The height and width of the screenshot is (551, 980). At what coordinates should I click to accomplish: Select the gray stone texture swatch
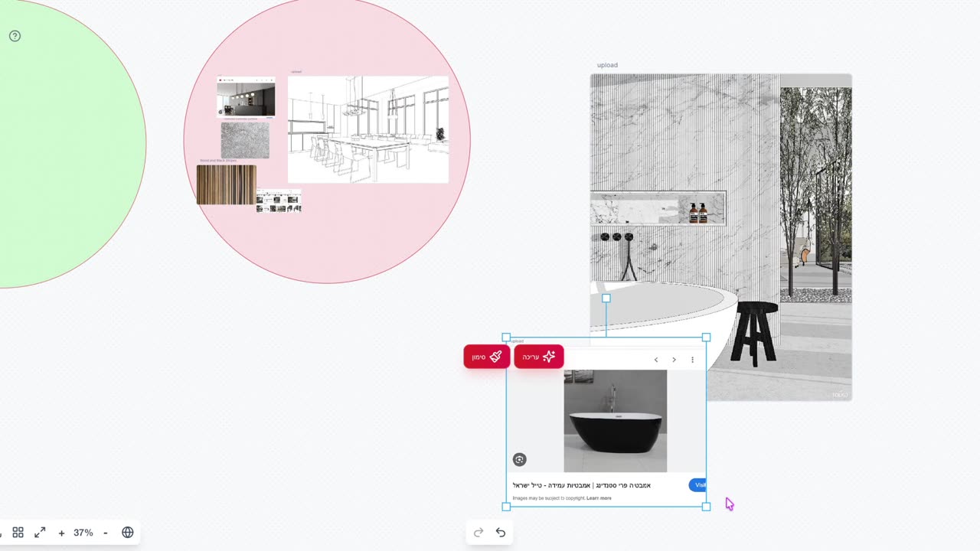click(245, 141)
